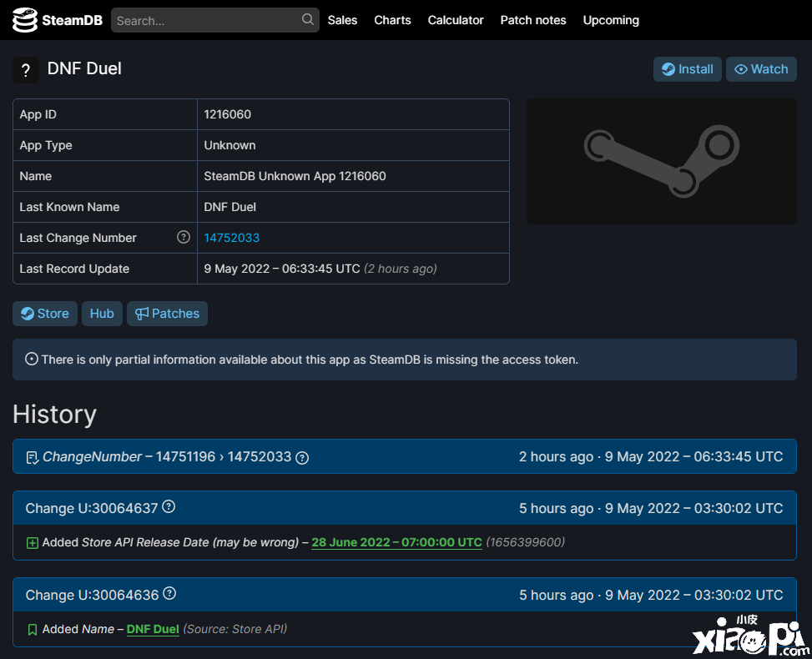Open the Hub button

click(102, 314)
